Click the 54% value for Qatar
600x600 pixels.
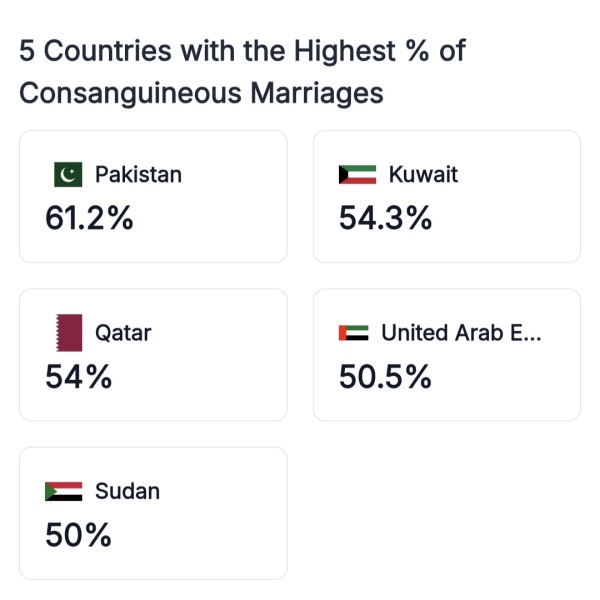(x=79, y=377)
